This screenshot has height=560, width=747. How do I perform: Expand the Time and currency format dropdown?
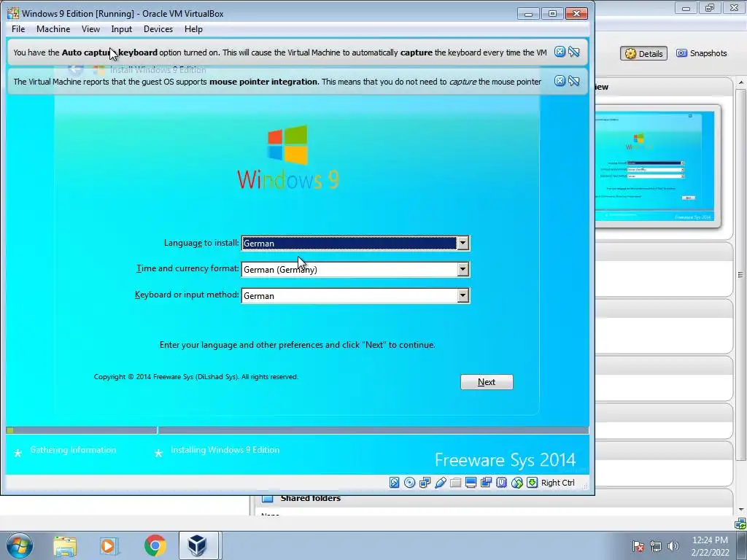(x=462, y=270)
